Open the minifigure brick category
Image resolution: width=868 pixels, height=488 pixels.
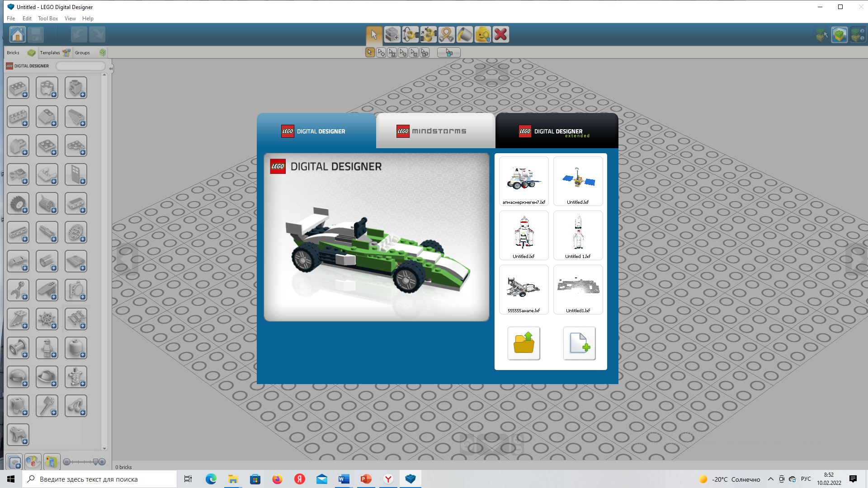coord(47,348)
